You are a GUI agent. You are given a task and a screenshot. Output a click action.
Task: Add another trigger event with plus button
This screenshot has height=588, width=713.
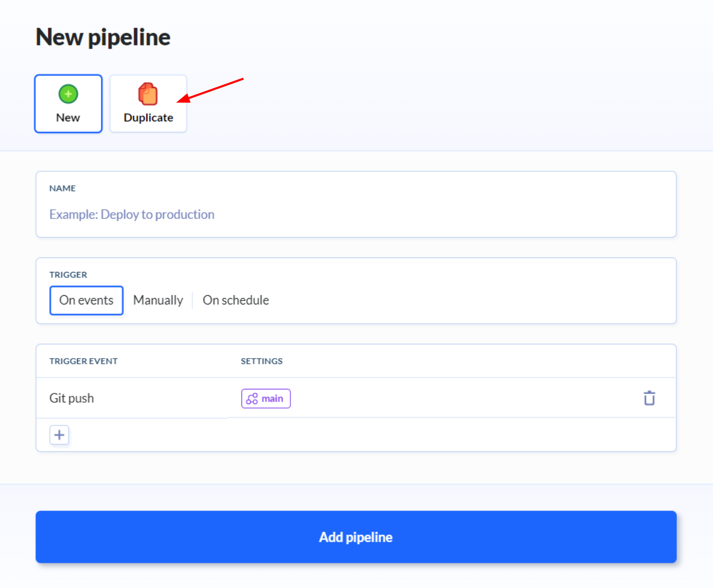(x=59, y=435)
